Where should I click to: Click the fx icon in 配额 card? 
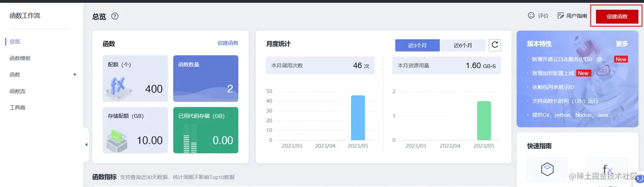coord(118,87)
